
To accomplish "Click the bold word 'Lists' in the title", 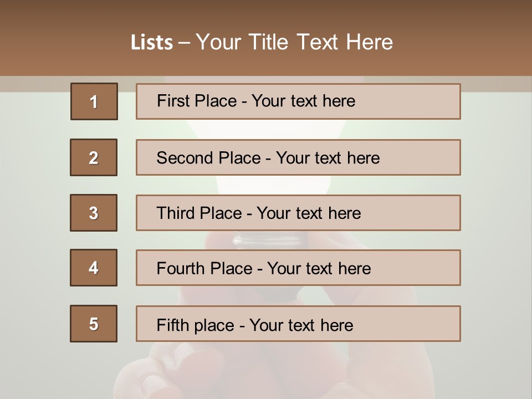I will (152, 43).
